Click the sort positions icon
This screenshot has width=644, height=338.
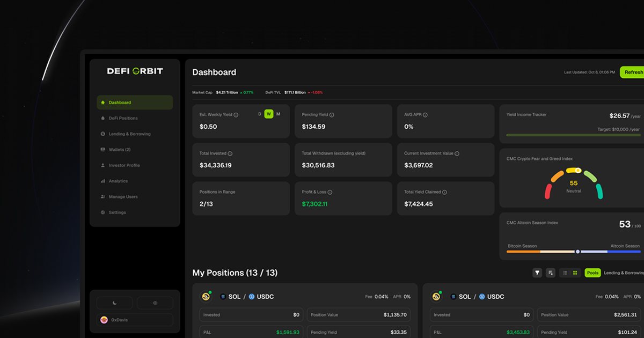[x=550, y=273]
